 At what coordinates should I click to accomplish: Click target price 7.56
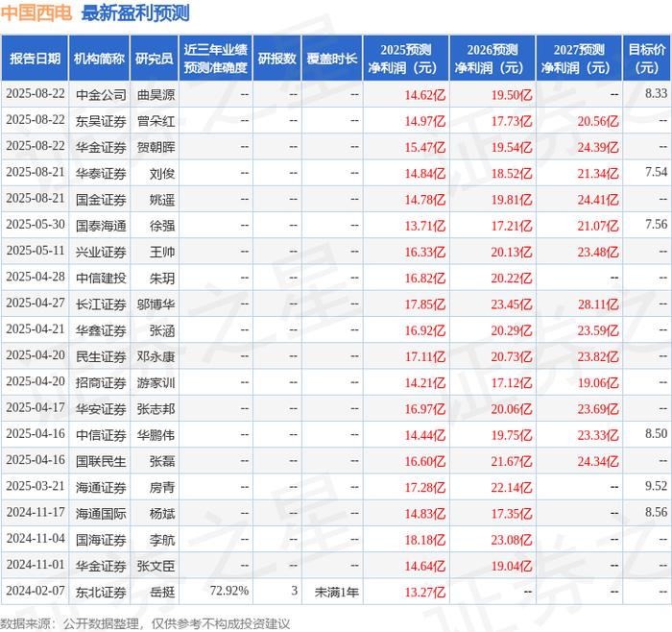click(x=656, y=224)
